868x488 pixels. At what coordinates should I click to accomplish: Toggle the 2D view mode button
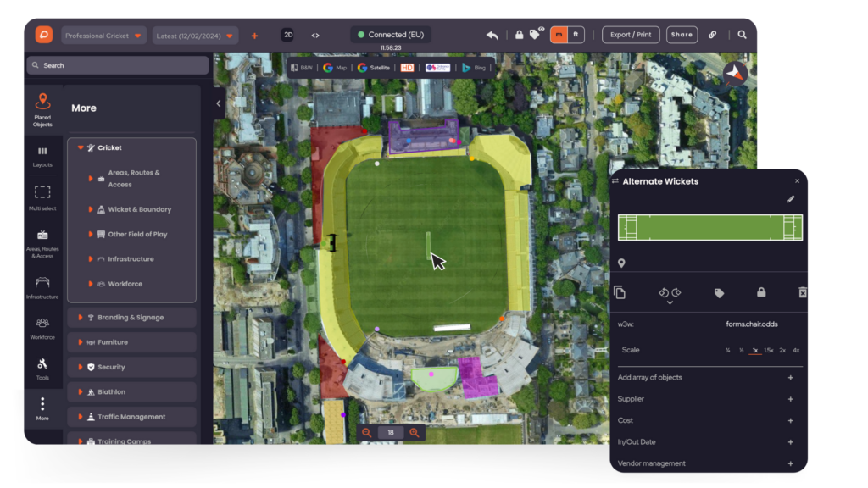(x=288, y=35)
